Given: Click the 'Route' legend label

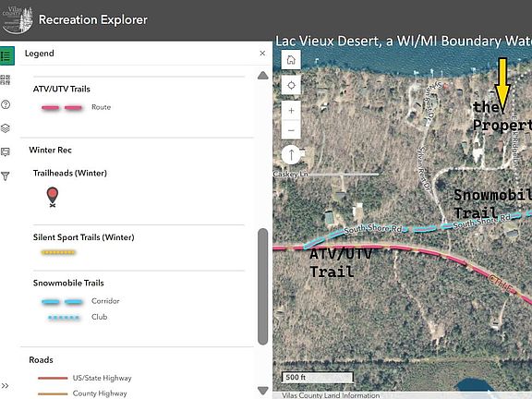Looking at the screenshot, I should tap(101, 107).
